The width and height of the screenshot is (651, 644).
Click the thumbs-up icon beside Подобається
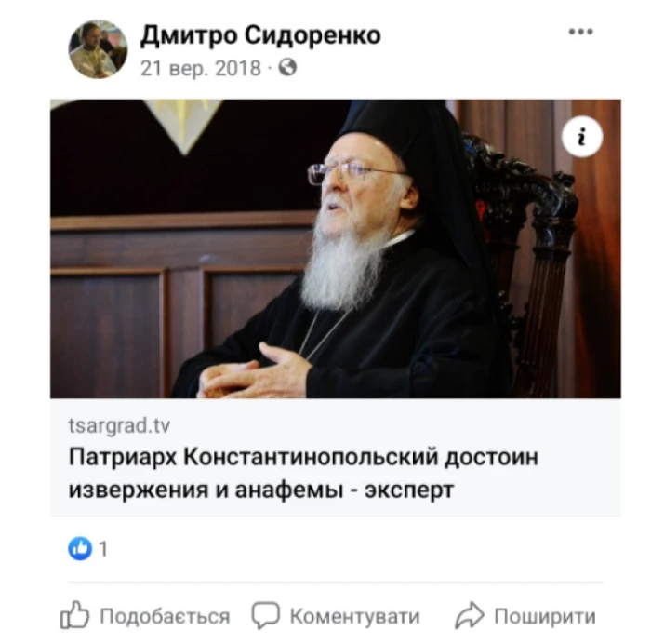(74, 614)
